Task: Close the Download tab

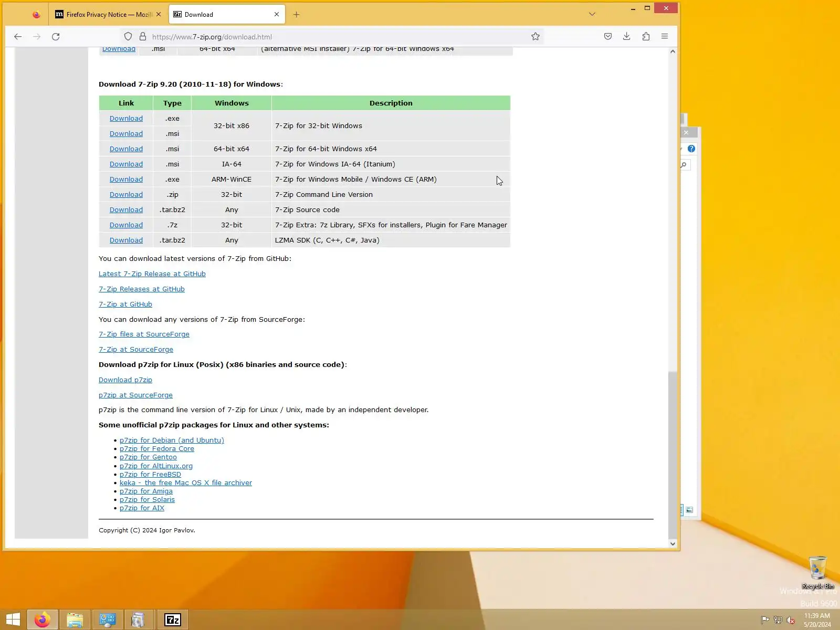Action: (277, 15)
